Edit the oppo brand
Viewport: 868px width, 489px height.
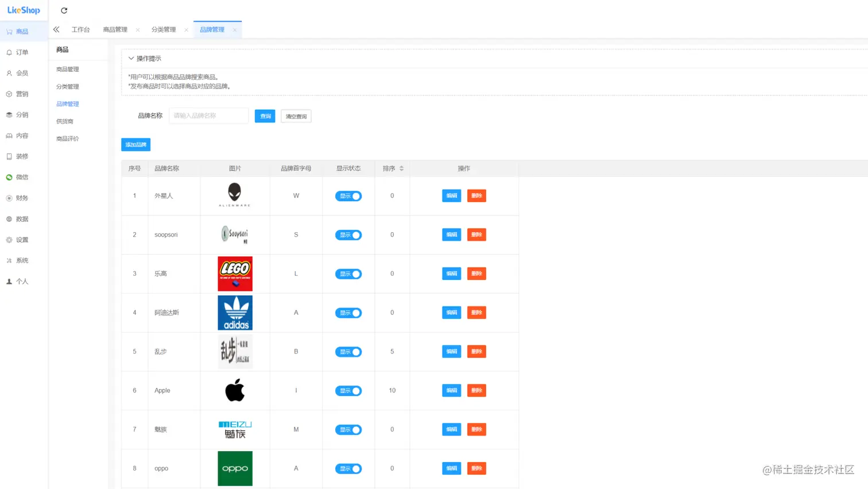click(x=452, y=468)
